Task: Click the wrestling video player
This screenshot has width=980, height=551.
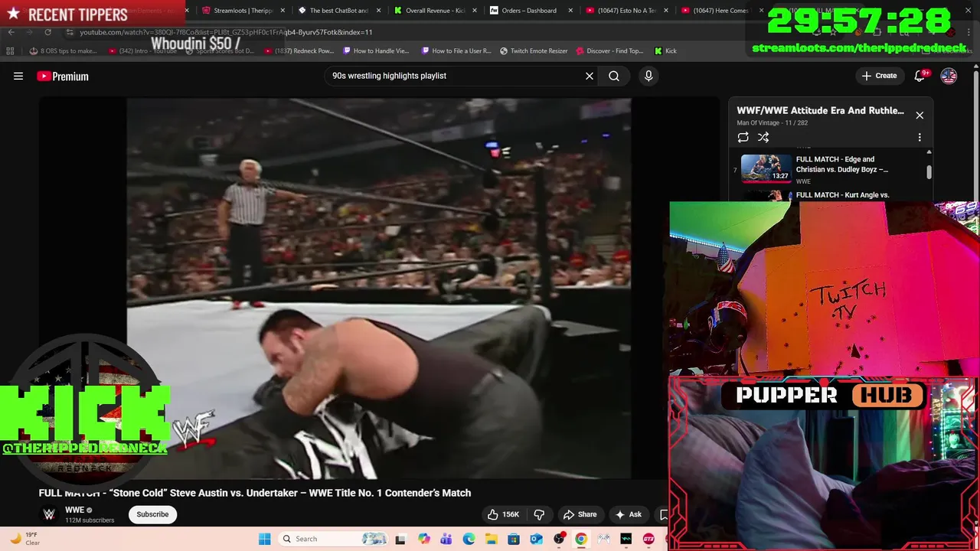Action: click(378, 289)
